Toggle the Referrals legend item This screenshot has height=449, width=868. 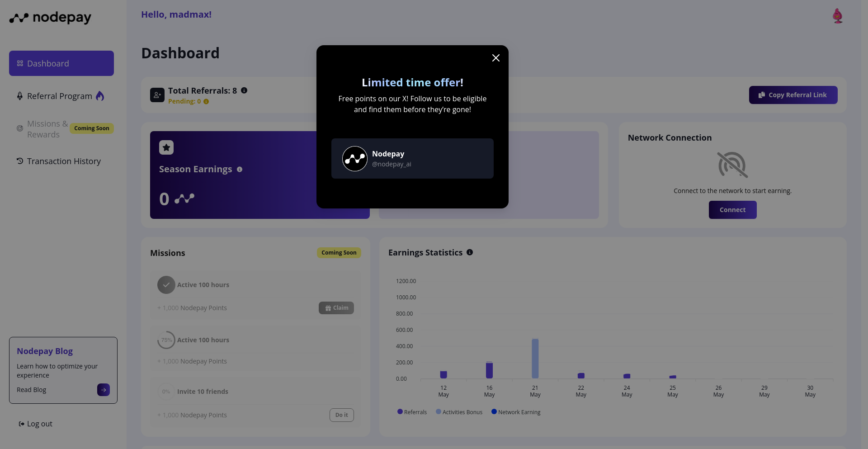click(x=412, y=412)
